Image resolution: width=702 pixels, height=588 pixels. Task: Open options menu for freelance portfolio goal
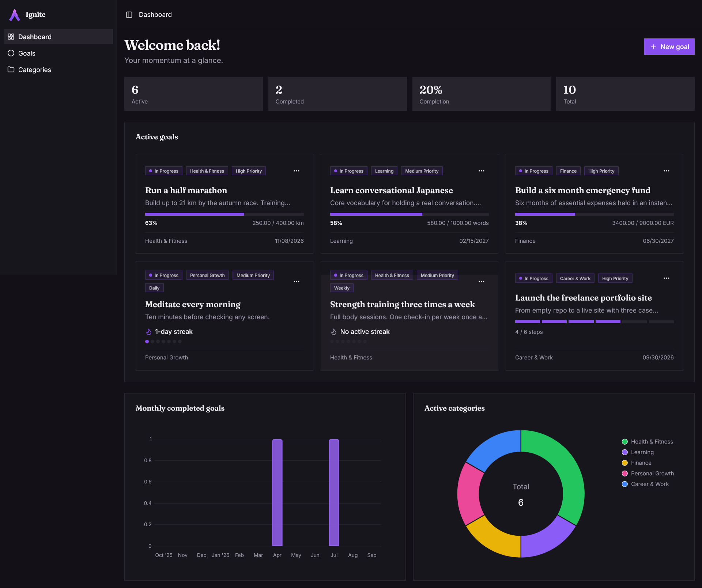click(667, 278)
